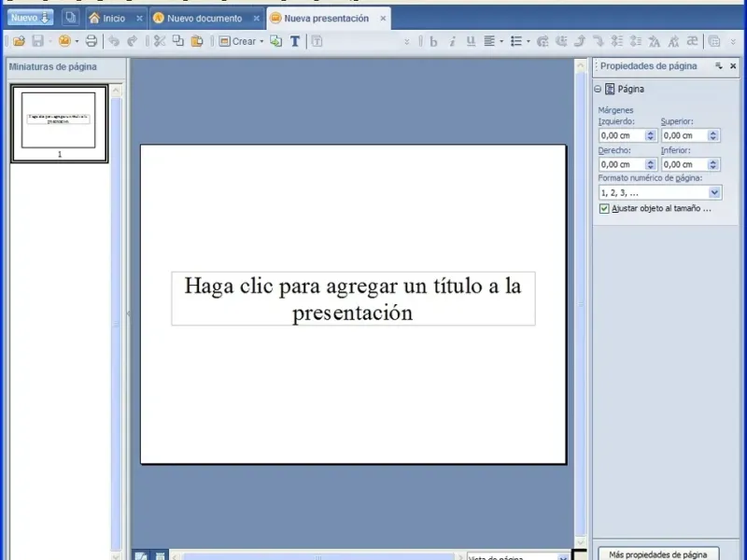
Task: Click the Izquierdo margin spinner arrows
Action: 651,135
